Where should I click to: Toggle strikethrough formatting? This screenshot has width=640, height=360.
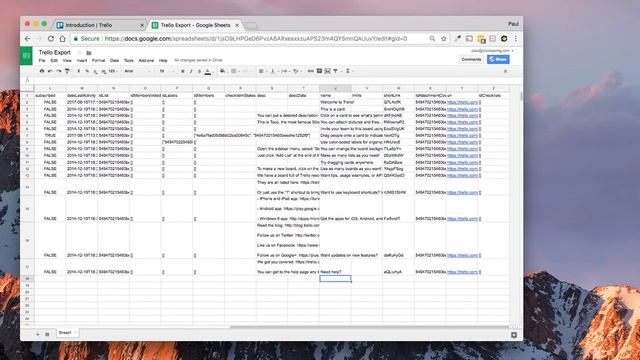pos(200,71)
